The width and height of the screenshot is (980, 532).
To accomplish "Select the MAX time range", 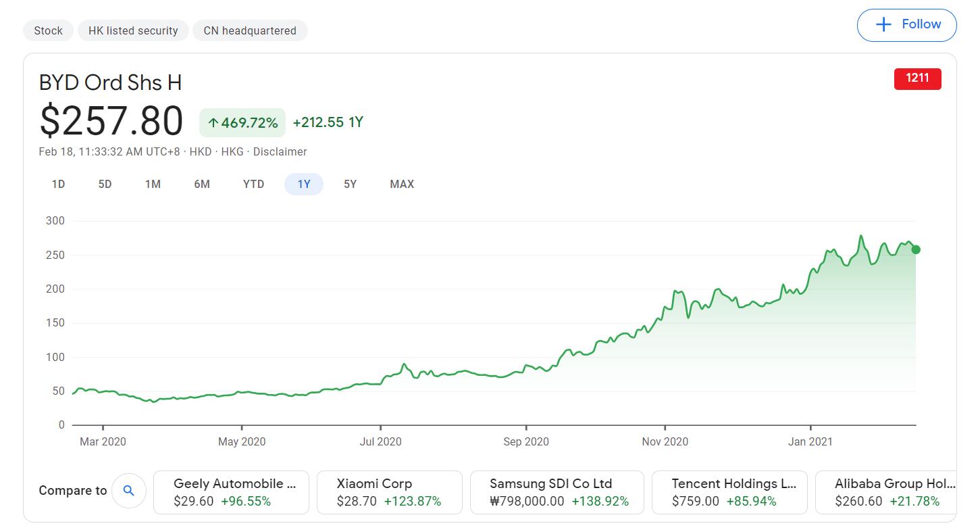I will click(x=402, y=184).
